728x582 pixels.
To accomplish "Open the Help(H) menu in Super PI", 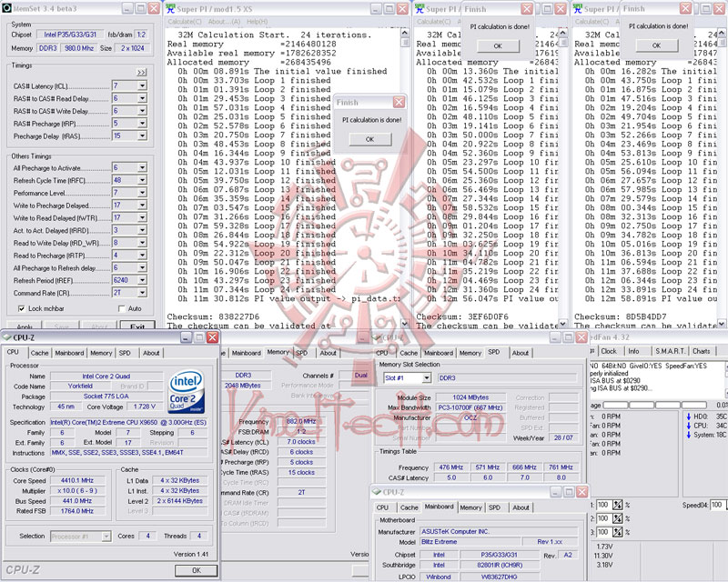I will click(258, 22).
